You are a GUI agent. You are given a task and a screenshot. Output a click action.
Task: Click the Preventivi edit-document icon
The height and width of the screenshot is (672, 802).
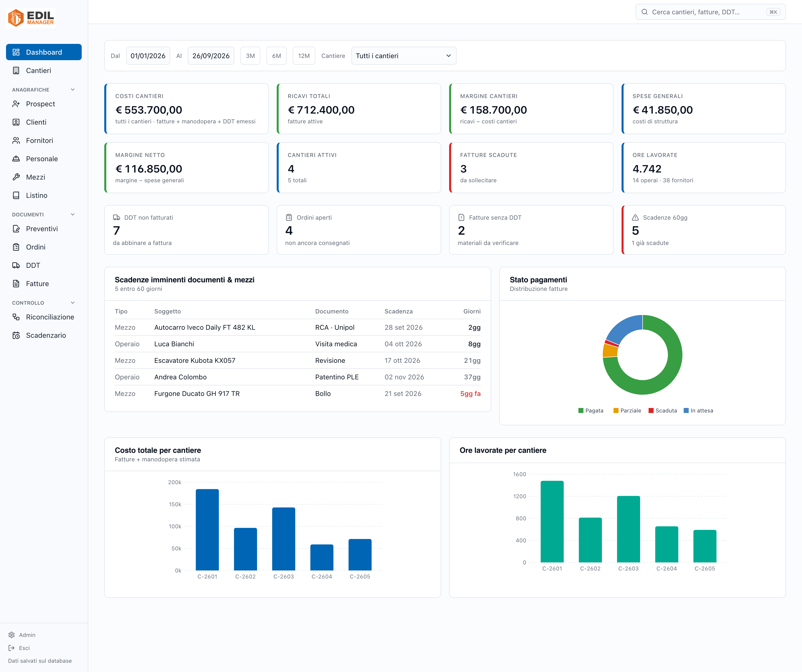(16, 229)
